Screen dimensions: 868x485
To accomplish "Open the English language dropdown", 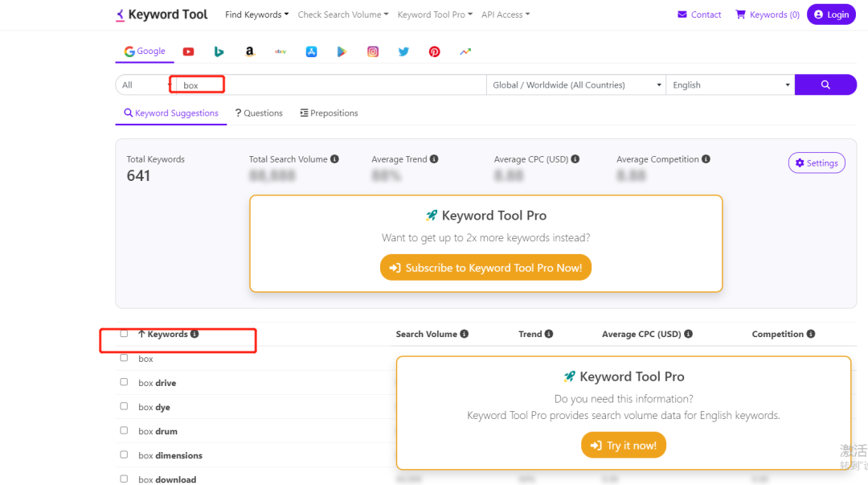I will (x=731, y=84).
